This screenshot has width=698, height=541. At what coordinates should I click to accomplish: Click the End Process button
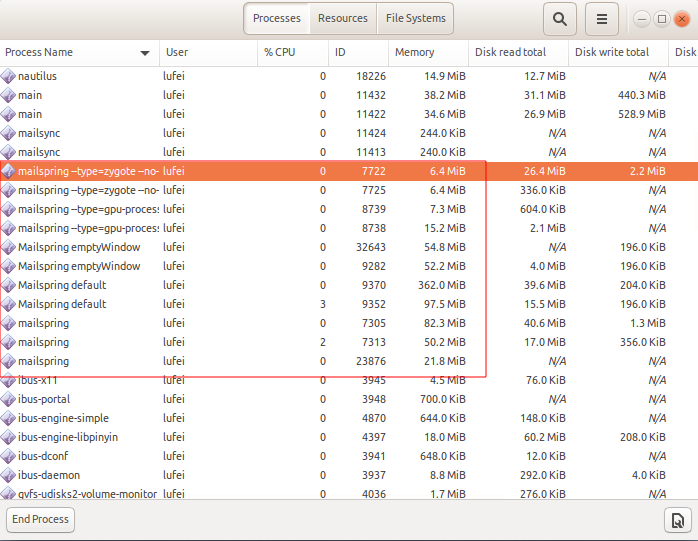tap(41, 519)
